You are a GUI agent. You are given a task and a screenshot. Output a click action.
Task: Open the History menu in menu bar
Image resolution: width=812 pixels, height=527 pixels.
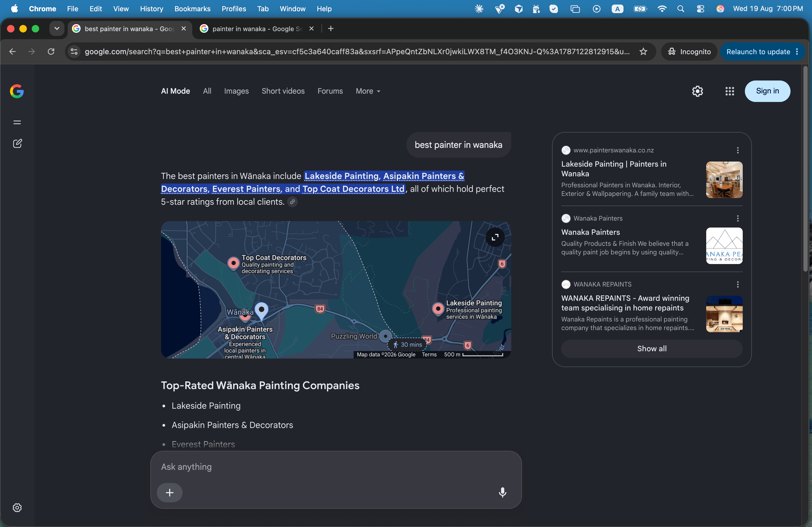pyautogui.click(x=151, y=9)
